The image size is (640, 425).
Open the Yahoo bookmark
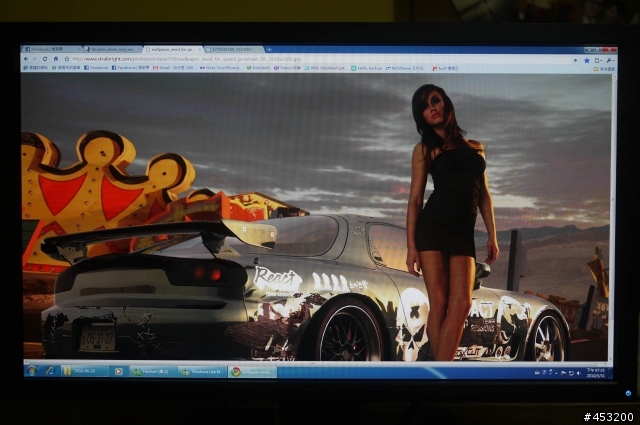(287, 68)
